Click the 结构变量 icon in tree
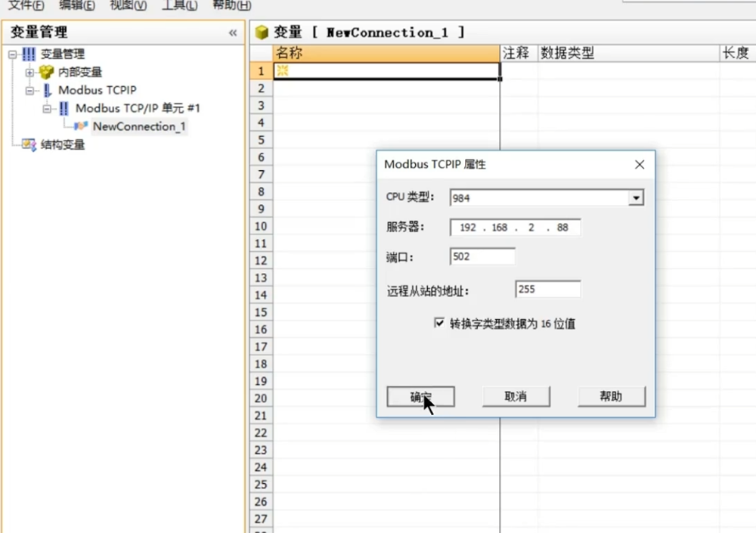756x533 pixels. 29,144
